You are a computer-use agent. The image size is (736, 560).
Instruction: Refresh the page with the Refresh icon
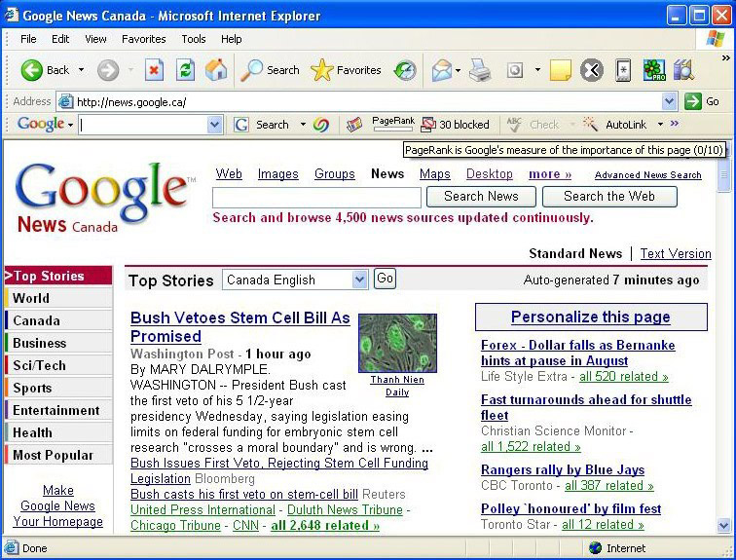(x=185, y=70)
